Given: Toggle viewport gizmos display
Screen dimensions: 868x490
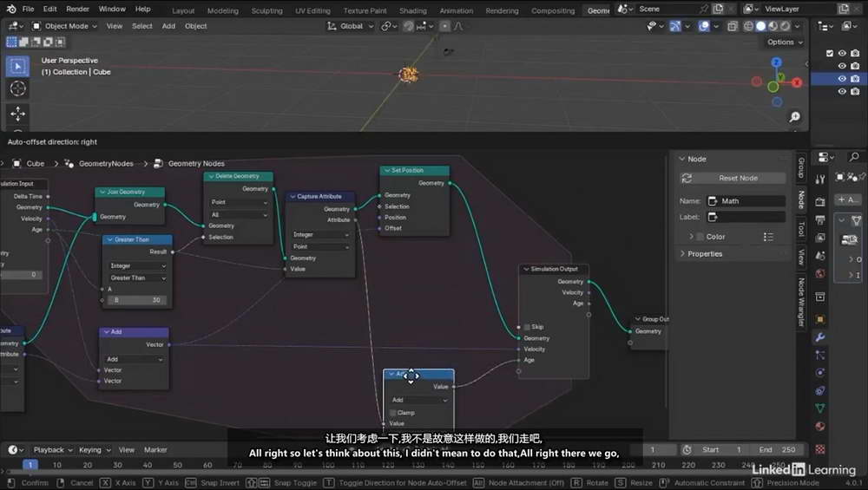Looking at the screenshot, I should 675,26.
